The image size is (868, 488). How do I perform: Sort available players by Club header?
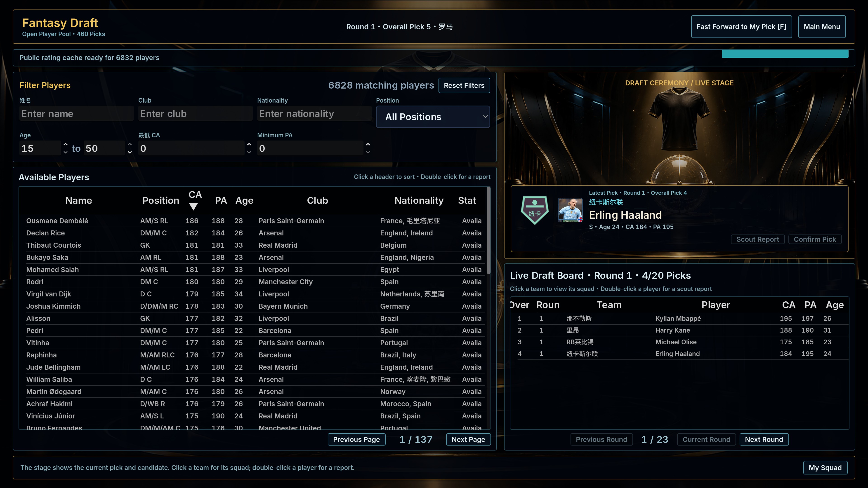(317, 201)
